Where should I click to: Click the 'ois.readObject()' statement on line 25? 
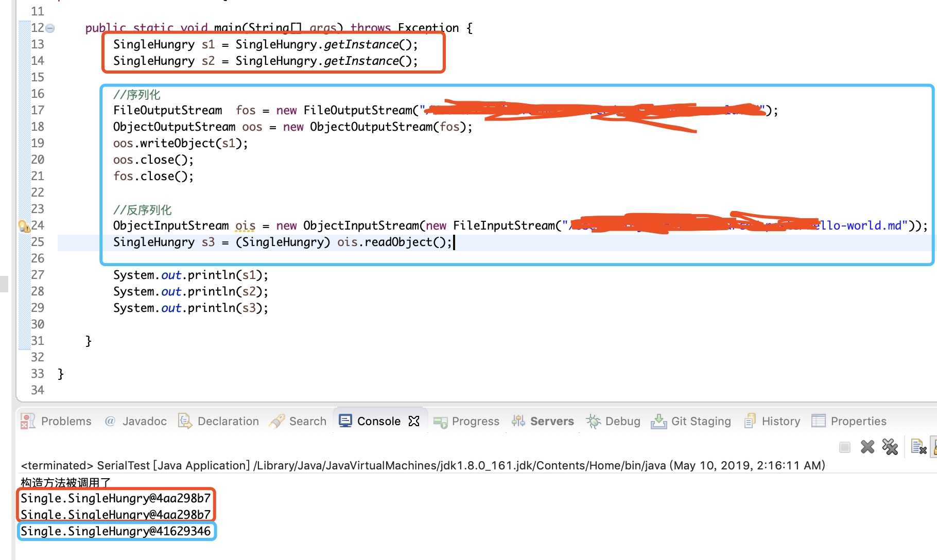pos(394,242)
